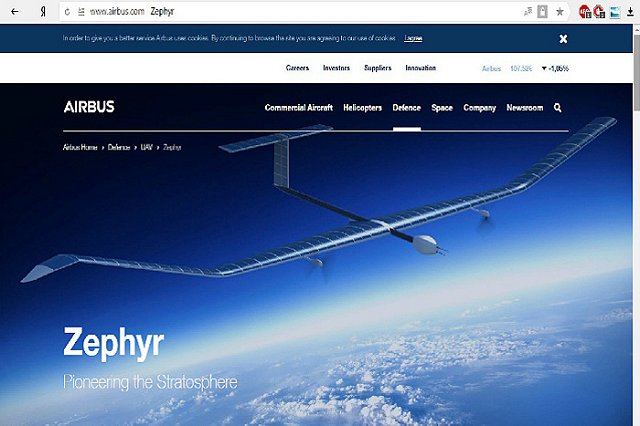Open the Investors link
The width and height of the screenshot is (640, 426).
coord(336,68)
